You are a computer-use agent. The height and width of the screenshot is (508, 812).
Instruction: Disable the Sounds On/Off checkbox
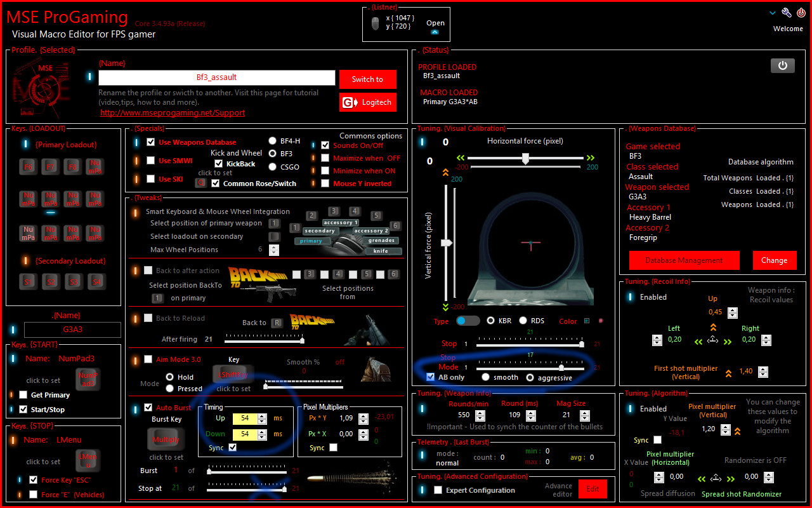[x=325, y=145]
